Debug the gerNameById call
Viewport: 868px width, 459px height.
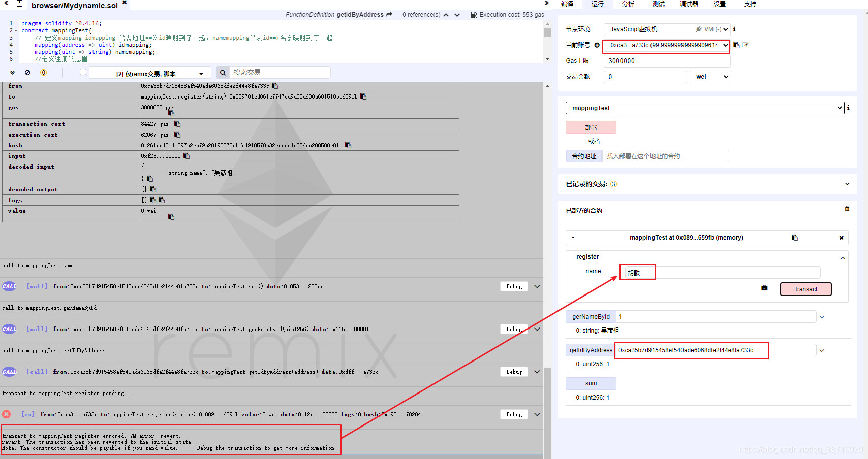[x=514, y=329]
